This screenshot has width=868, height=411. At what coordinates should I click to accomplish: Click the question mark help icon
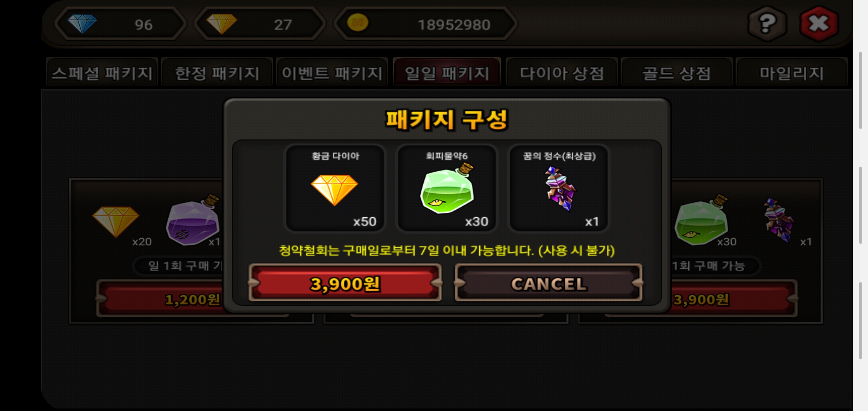(767, 24)
